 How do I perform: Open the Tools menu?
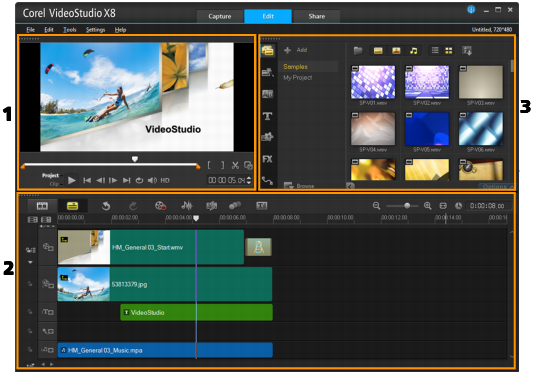(x=70, y=30)
